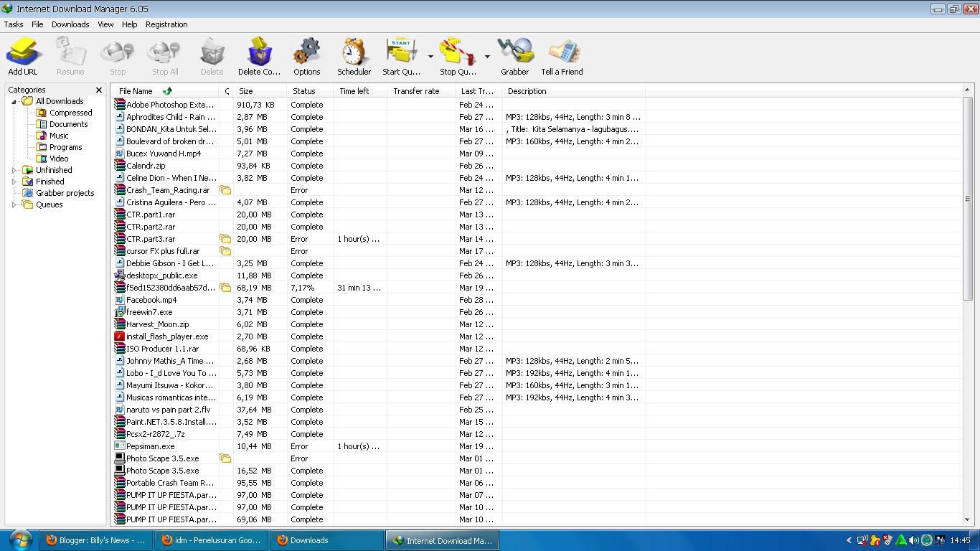
Task: Switch to the Downloads taskbar window
Action: tap(326, 540)
